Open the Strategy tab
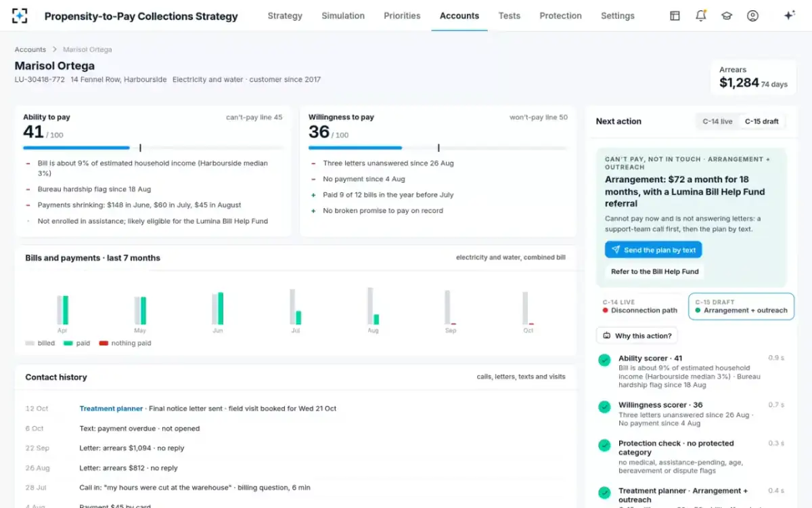This screenshot has width=812, height=508. click(x=285, y=16)
